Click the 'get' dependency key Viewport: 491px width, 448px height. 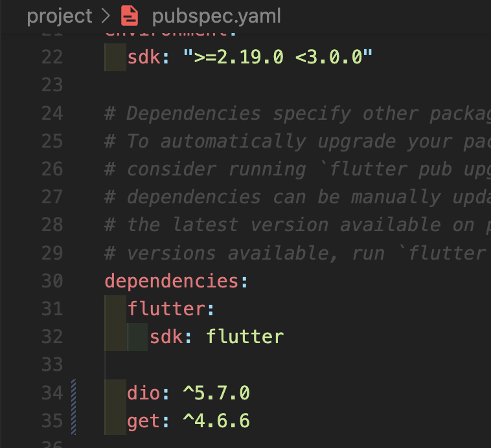144,421
